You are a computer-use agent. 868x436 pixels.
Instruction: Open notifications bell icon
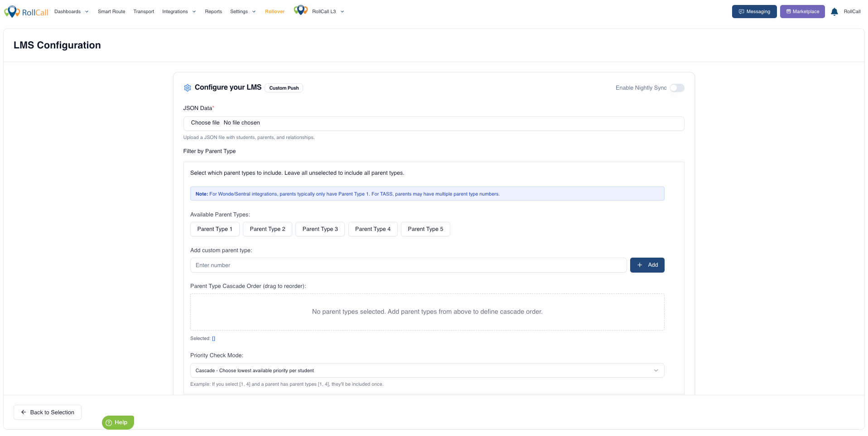coord(834,12)
